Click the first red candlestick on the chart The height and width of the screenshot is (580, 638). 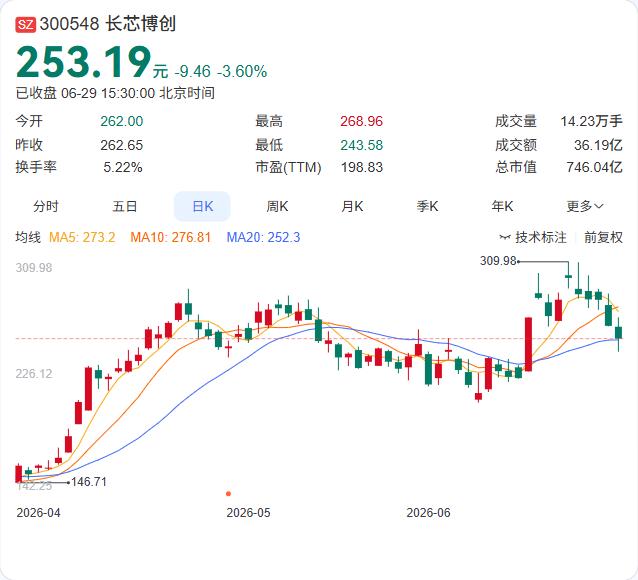pyautogui.click(x=18, y=473)
